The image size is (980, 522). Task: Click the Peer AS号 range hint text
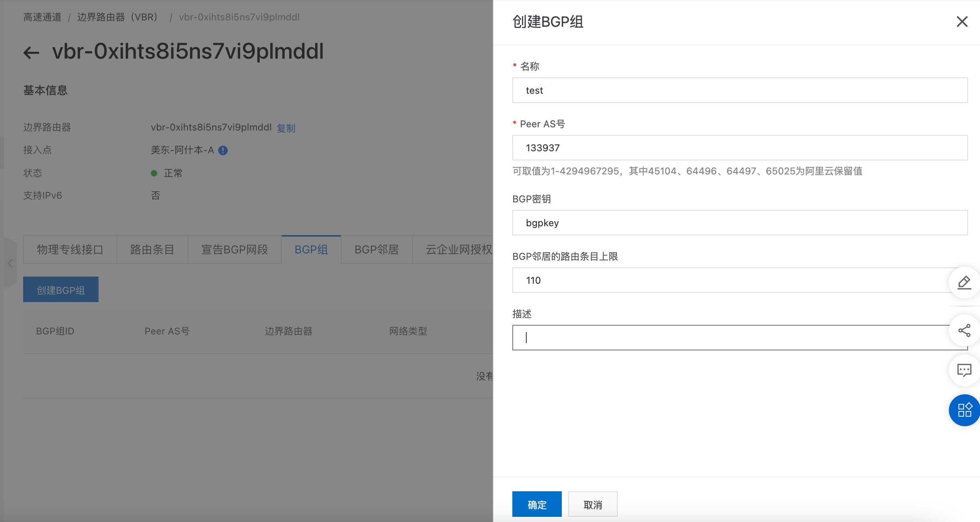(x=687, y=171)
